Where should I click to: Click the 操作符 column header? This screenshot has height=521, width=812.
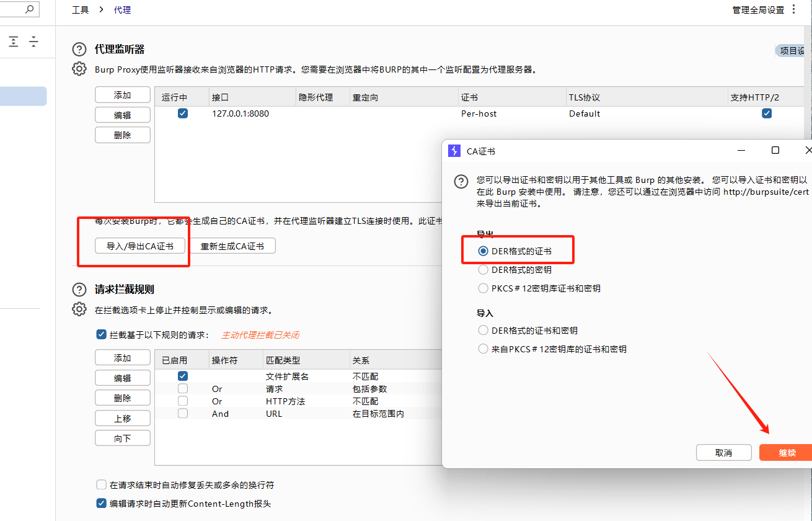235,360
